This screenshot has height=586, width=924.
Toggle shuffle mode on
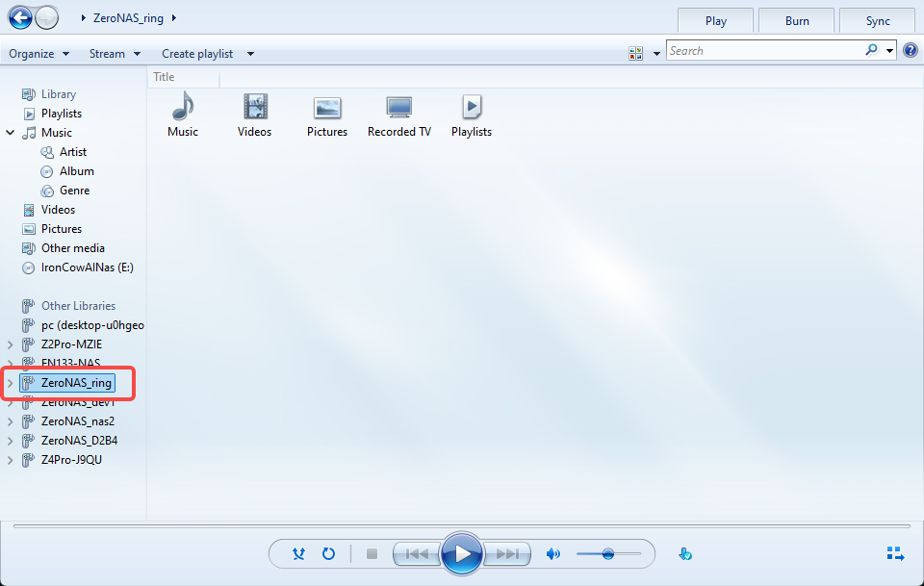(x=298, y=553)
